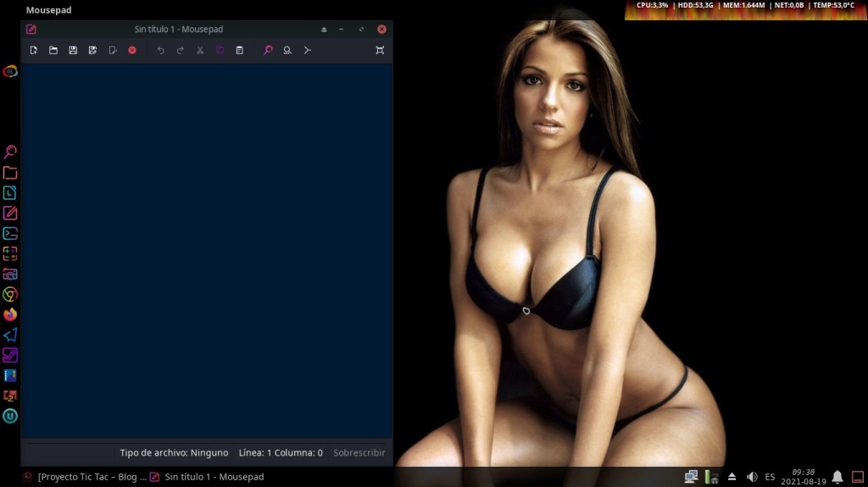Open the volume control in the system tray
The width and height of the screenshot is (868, 487).
752,478
